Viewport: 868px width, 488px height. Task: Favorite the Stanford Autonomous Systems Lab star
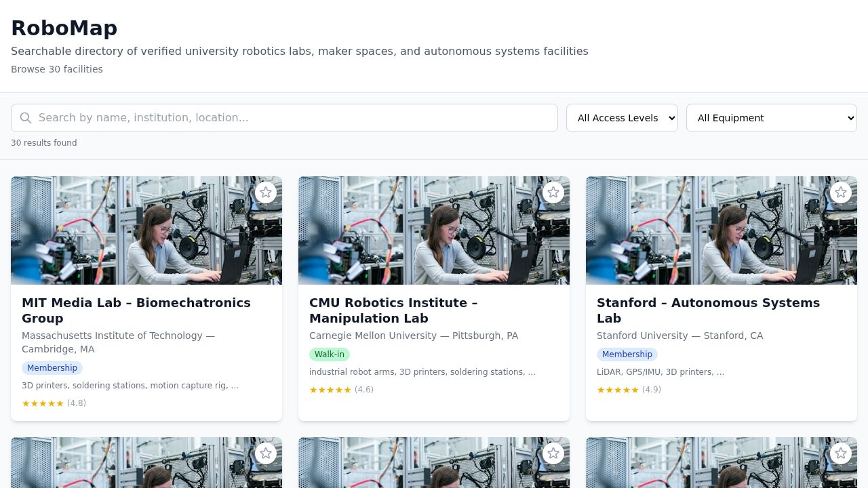(x=841, y=192)
